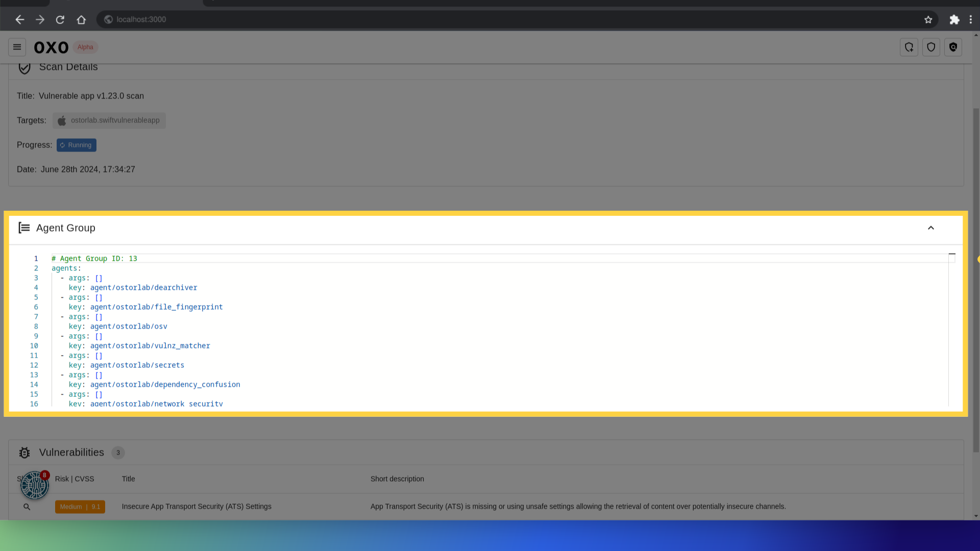Image resolution: width=980 pixels, height=551 pixels.
Task: Open the circular brain assistant widget
Action: (34, 485)
